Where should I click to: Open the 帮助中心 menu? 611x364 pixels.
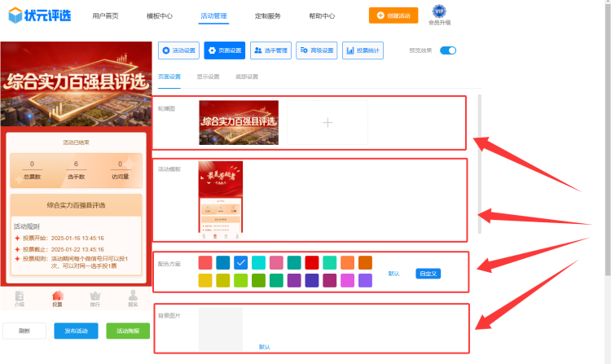point(322,16)
